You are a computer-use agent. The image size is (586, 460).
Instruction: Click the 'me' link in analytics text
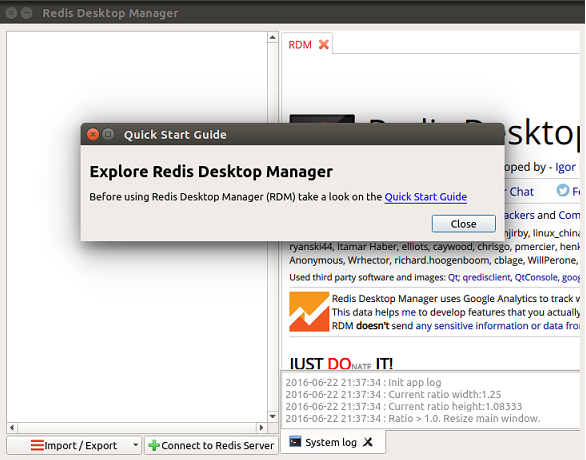click(408, 312)
